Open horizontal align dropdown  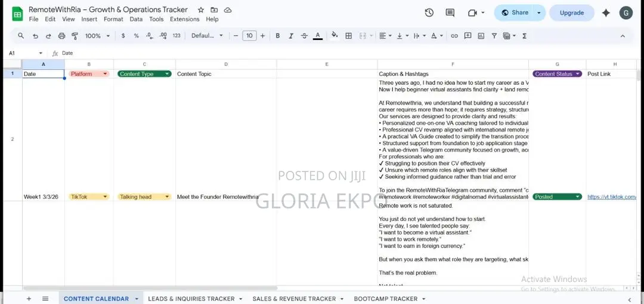(x=385, y=36)
